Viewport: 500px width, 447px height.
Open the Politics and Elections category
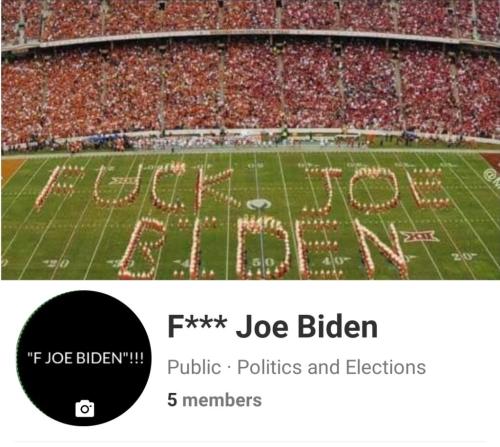[x=331, y=367]
